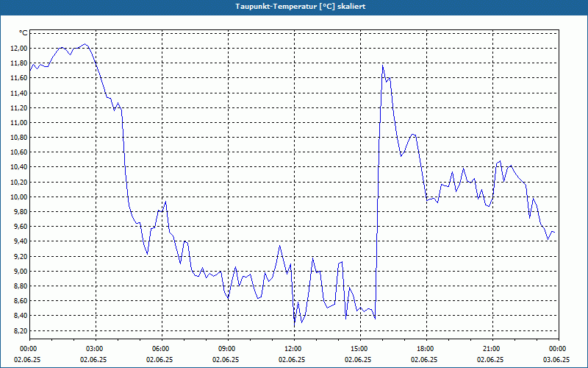
Task: Pick the 8,80 y-axis value
Action: [21, 286]
